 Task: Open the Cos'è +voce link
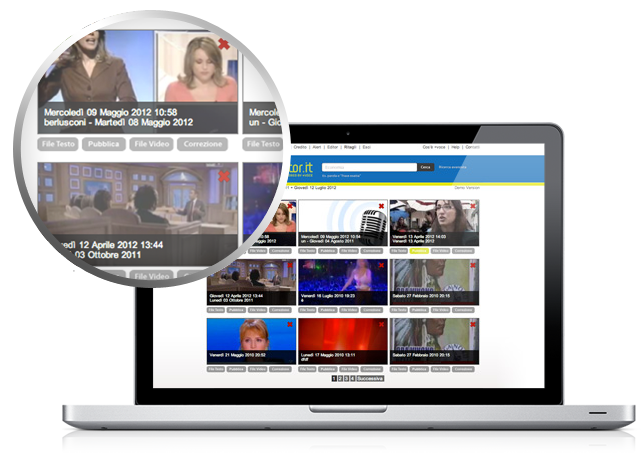434,147
